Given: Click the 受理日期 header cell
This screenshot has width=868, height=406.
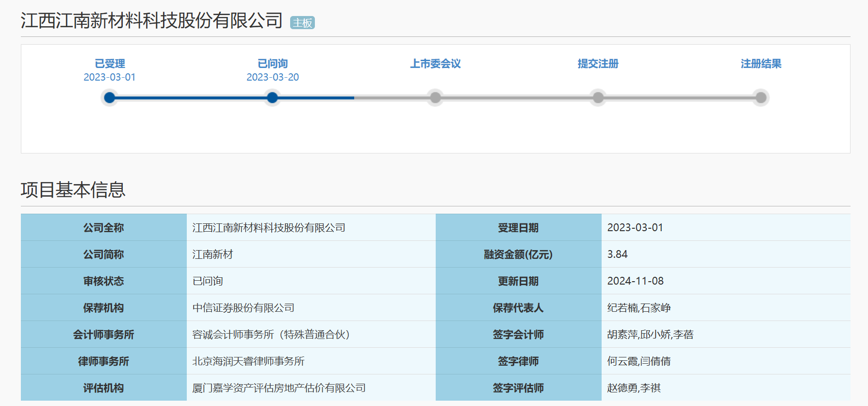Looking at the screenshot, I should [519, 227].
